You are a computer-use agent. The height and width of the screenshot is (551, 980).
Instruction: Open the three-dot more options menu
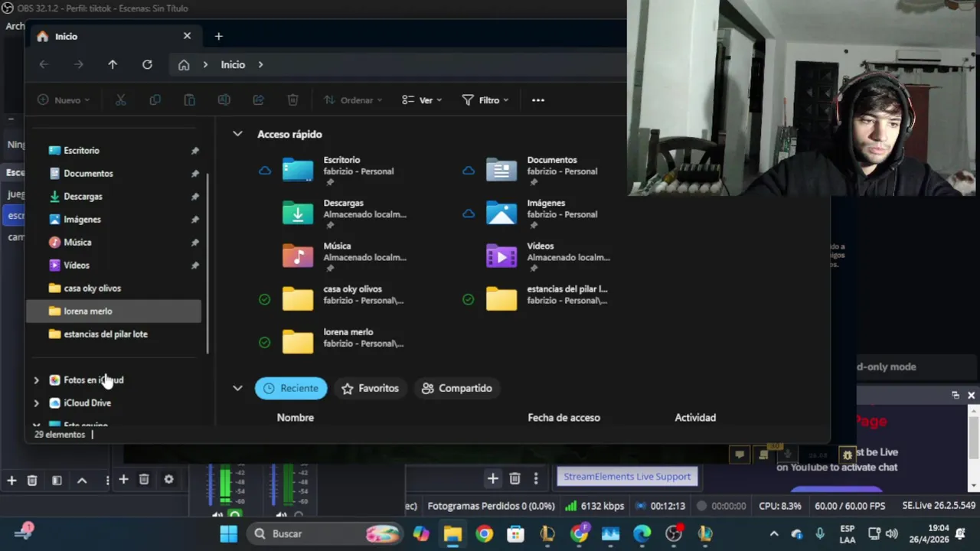pos(538,100)
